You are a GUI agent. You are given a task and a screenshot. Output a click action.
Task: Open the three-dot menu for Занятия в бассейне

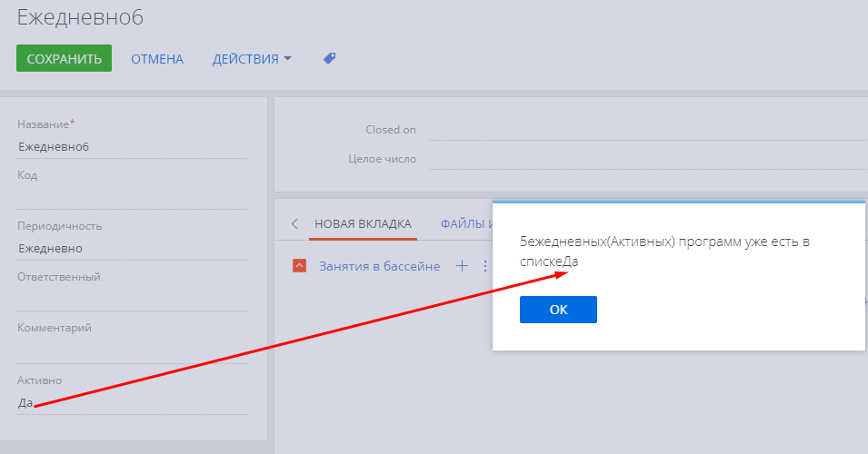(x=485, y=266)
